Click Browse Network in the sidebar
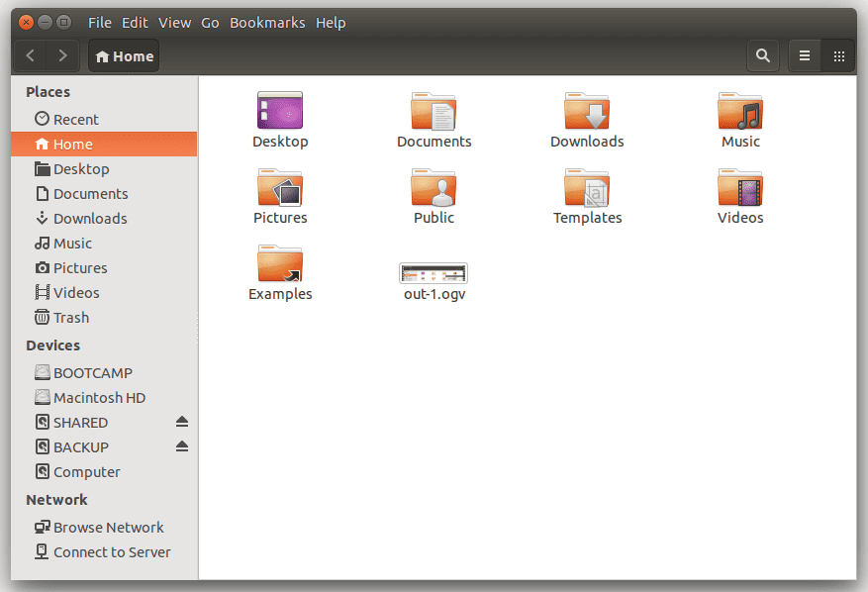Viewport: 868px width, 592px height. tap(104, 528)
